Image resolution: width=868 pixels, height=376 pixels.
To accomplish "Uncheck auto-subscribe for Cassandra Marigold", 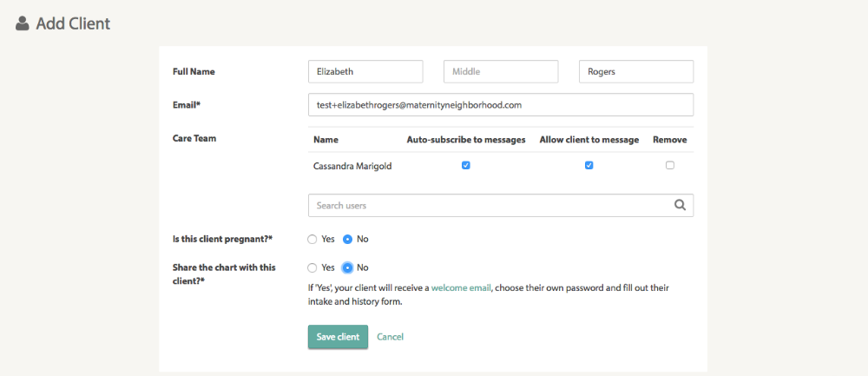I will point(466,165).
